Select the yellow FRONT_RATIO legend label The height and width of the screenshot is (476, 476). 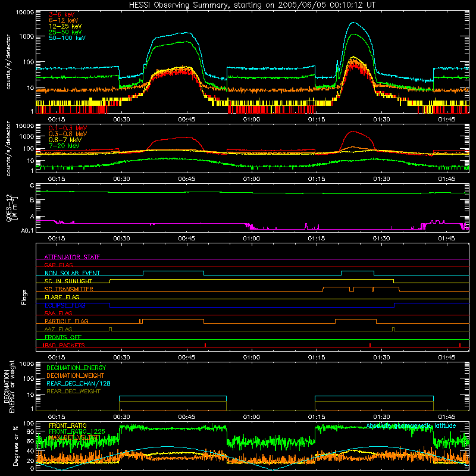(68, 425)
